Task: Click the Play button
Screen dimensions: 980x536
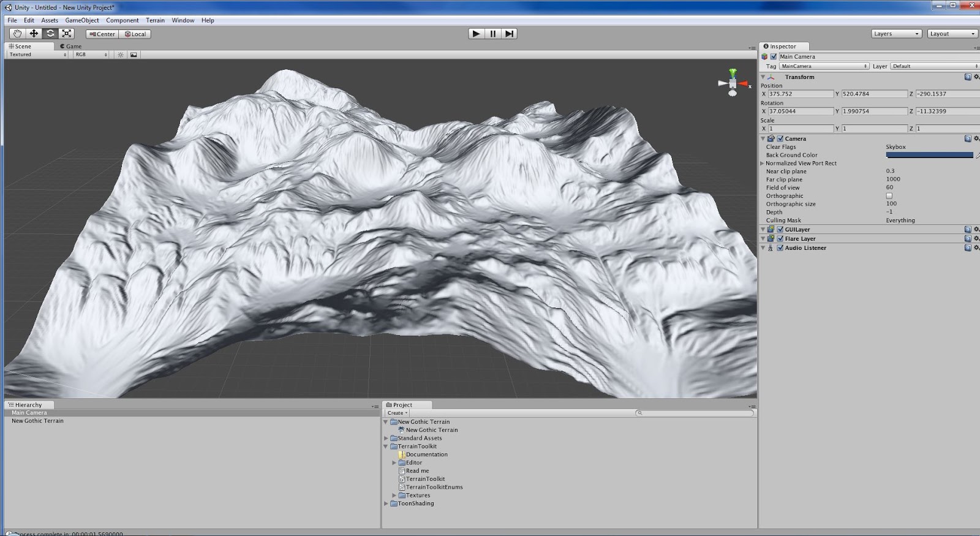Action: [x=476, y=34]
